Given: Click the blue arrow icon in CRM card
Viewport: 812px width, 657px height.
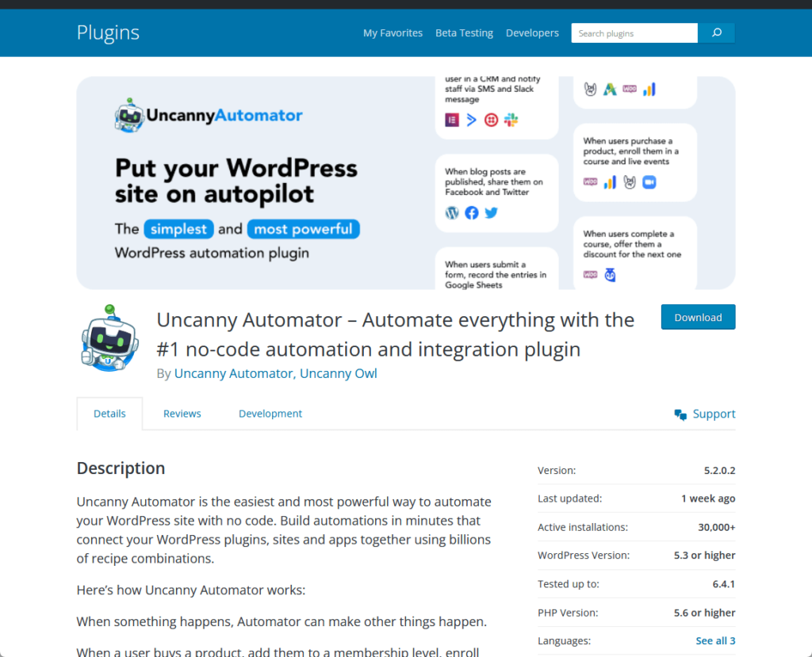Looking at the screenshot, I should [471, 120].
